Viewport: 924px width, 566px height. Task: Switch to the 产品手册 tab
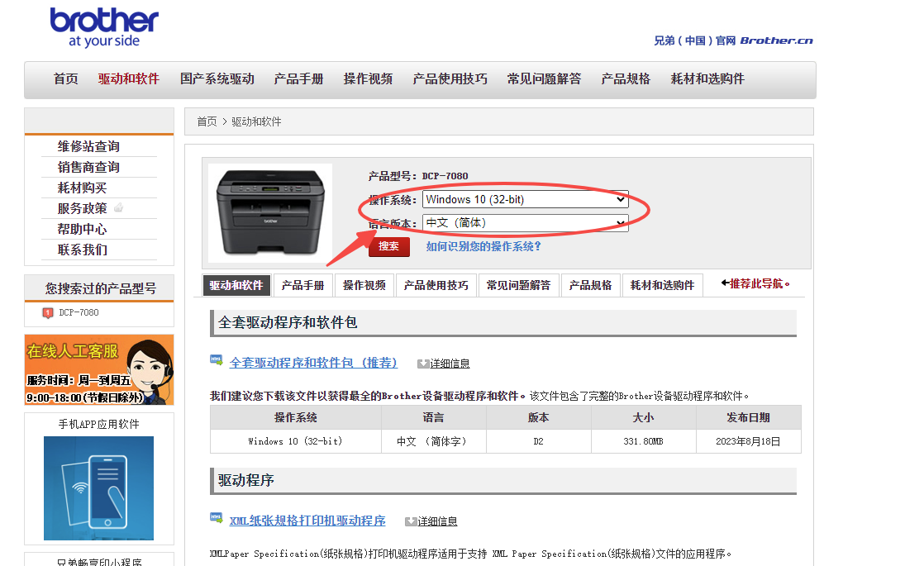(x=302, y=285)
